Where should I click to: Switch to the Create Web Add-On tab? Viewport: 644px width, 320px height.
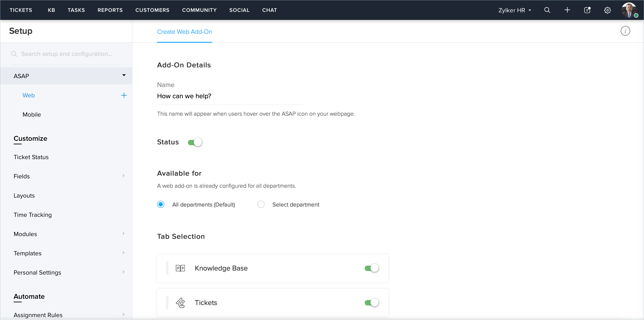pyautogui.click(x=184, y=32)
